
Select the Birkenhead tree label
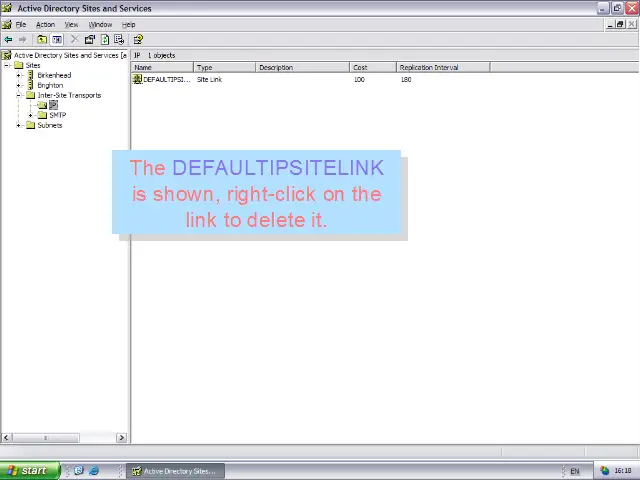point(54,75)
